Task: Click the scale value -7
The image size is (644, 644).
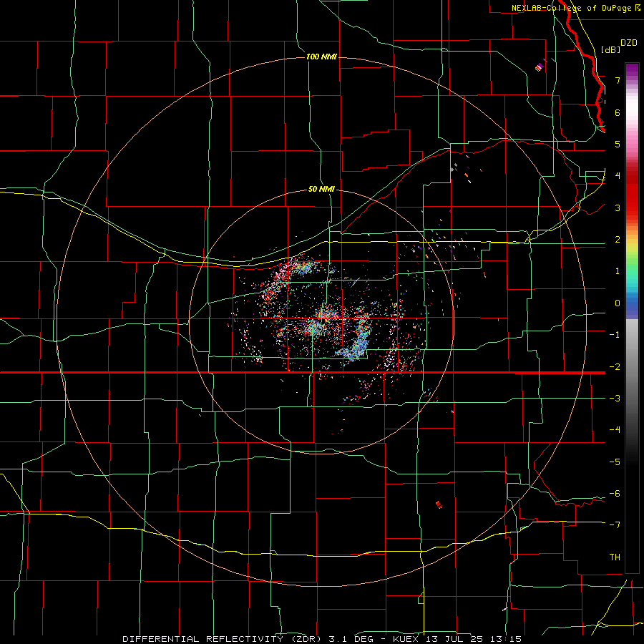Action: pyautogui.click(x=615, y=525)
